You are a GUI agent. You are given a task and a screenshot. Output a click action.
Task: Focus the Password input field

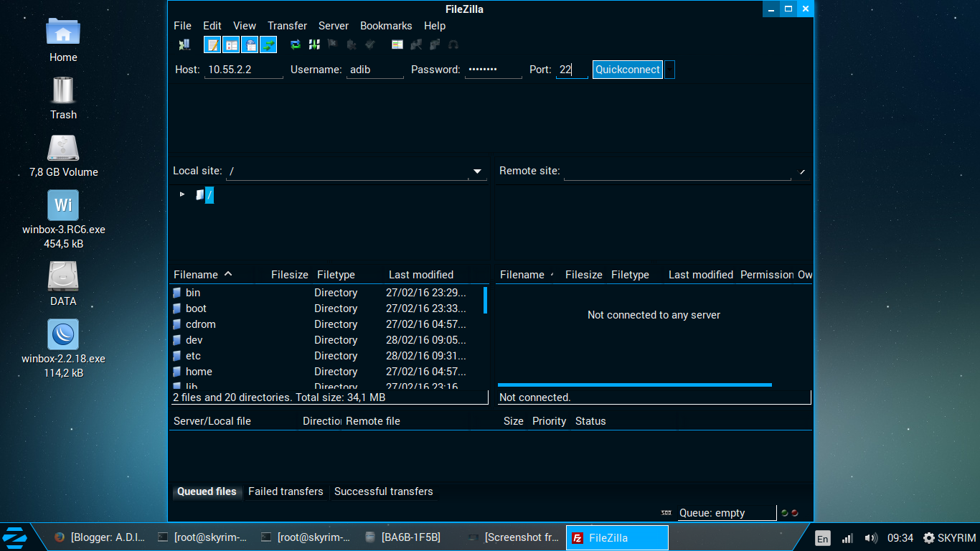pos(493,70)
